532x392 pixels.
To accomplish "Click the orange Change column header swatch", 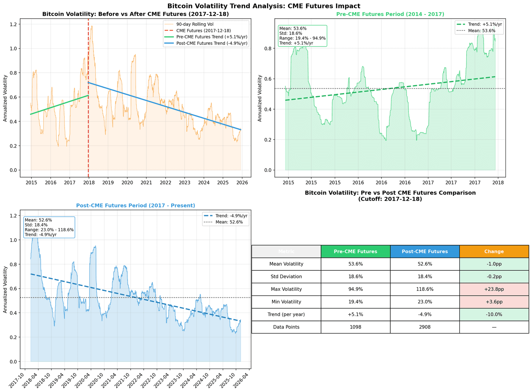I will click(x=494, y=251).
